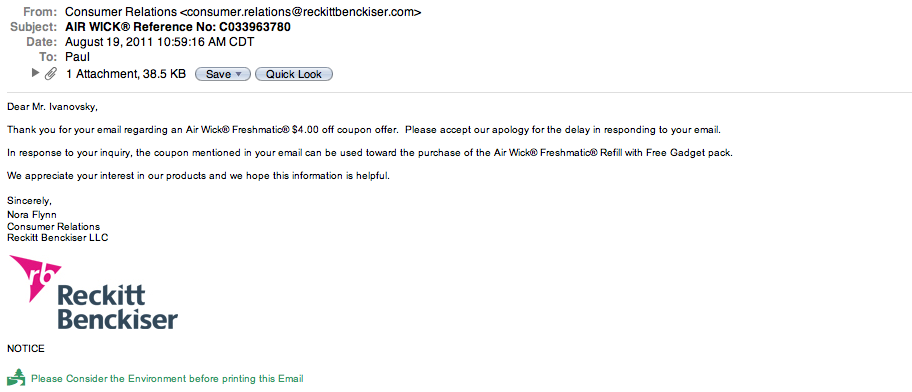Click the recipient name Paul
Screen dimensions: 912x392
point(77,57)
